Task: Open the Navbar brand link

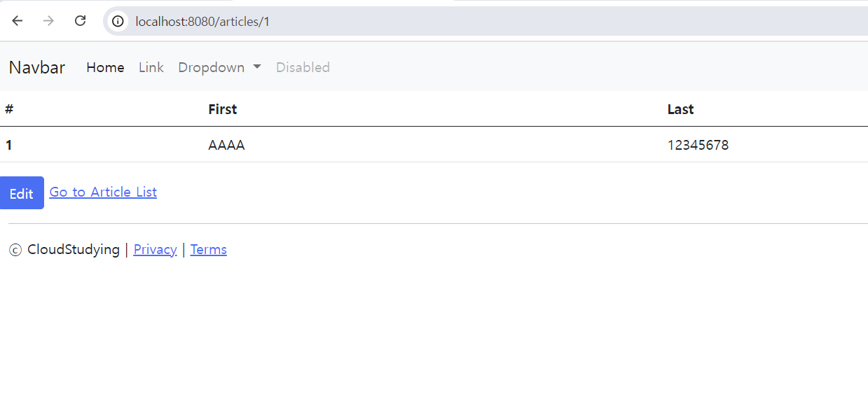Action: point(37,67)
